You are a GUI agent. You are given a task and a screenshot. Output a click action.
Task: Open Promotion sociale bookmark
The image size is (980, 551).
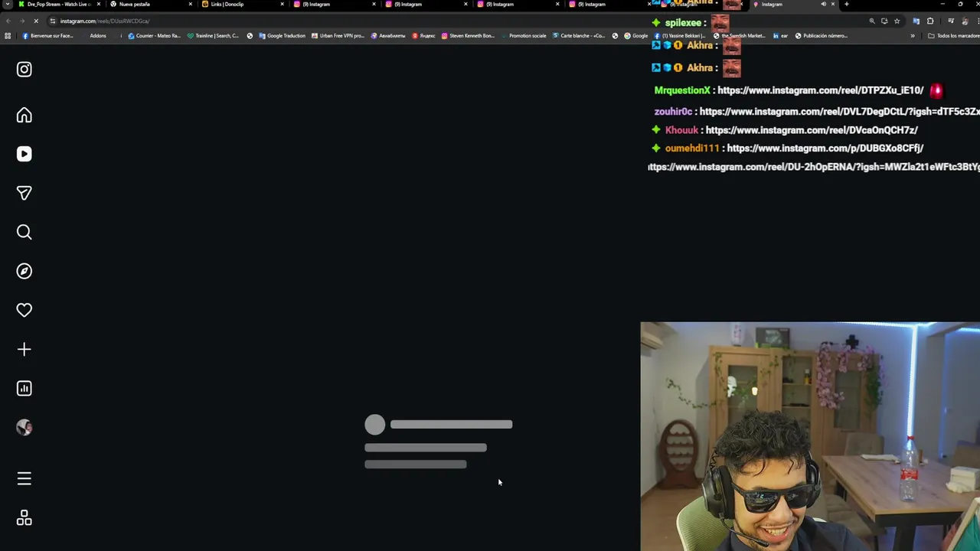[524, 35]
